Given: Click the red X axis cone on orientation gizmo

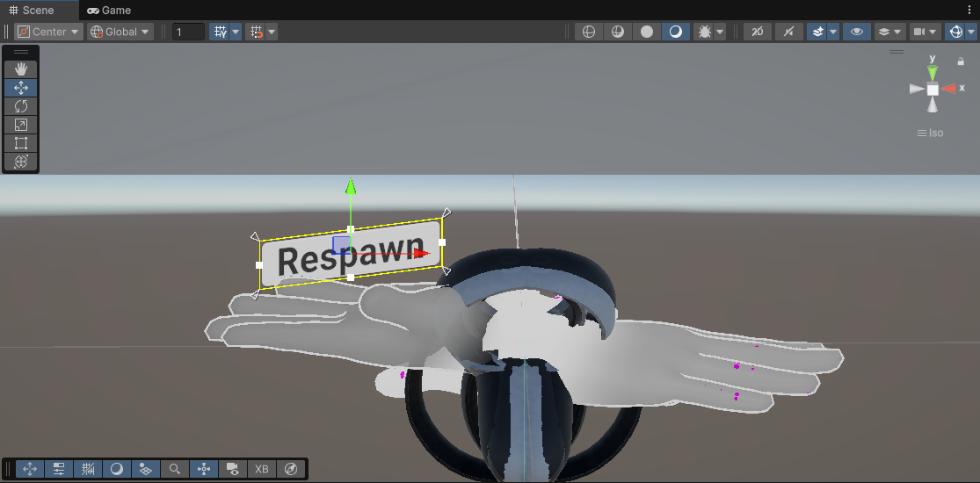Looking at the screenshot, I should [x=950, y=89].
